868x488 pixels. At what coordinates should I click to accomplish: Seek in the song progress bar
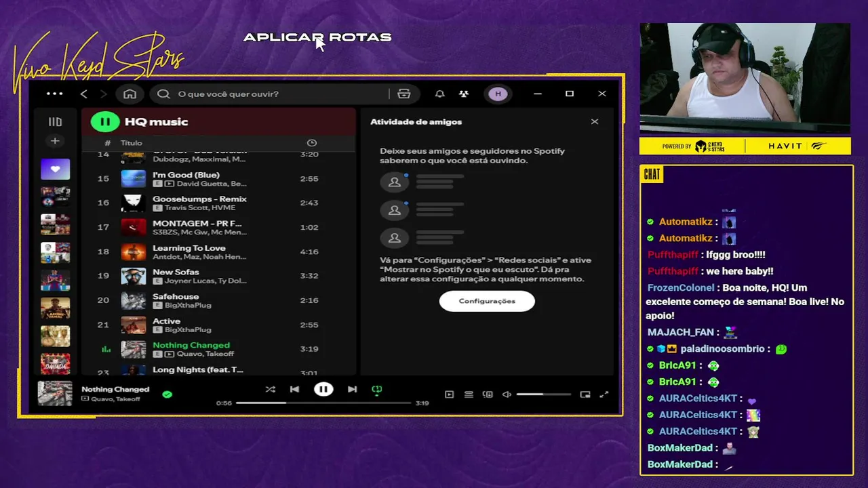tap(323, 403)
